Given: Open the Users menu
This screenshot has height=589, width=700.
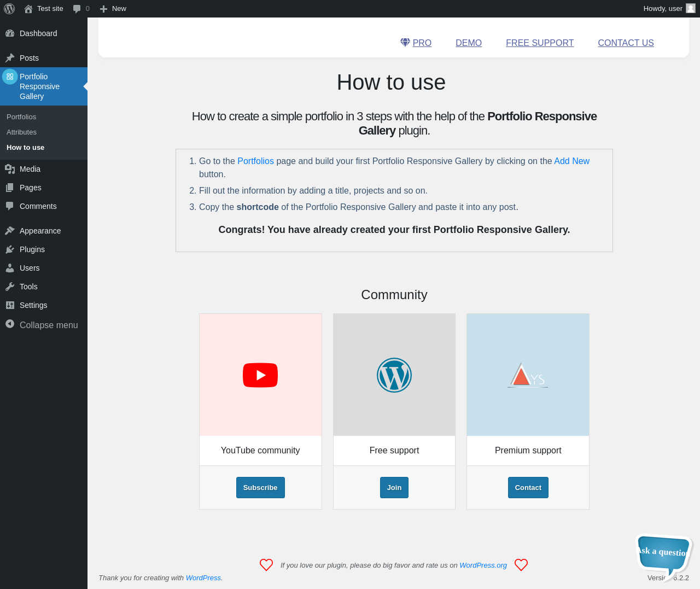Looking at the screenshot, I should 44,268.
